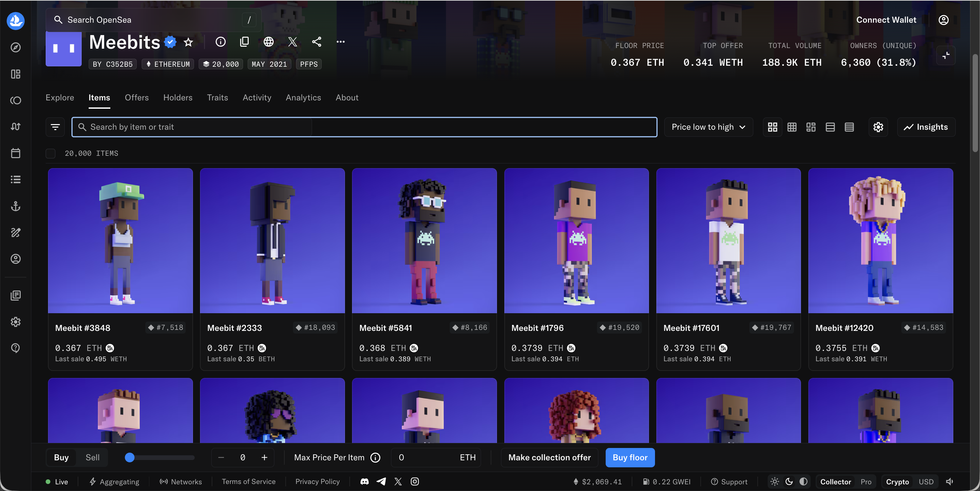Collapse the collection header stats
The height and width of the screenshot is (491, 980).
(x=946, y=56)
